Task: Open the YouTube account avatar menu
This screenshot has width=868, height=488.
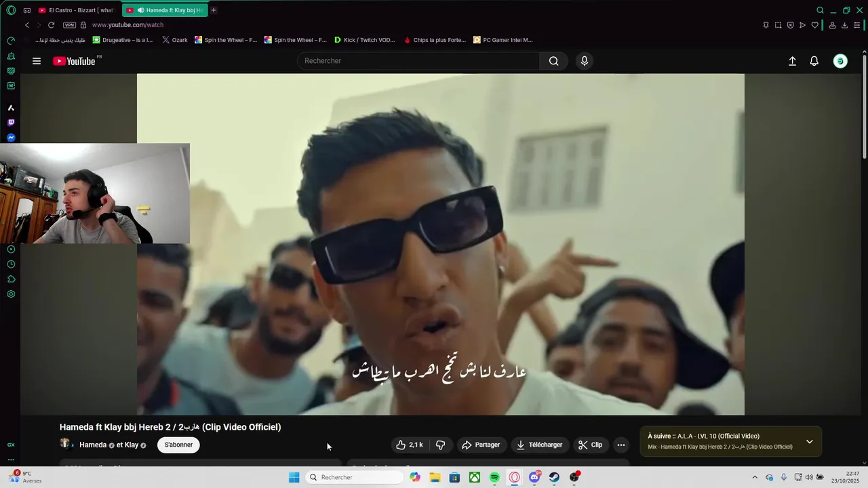Action: coord(840,61)
